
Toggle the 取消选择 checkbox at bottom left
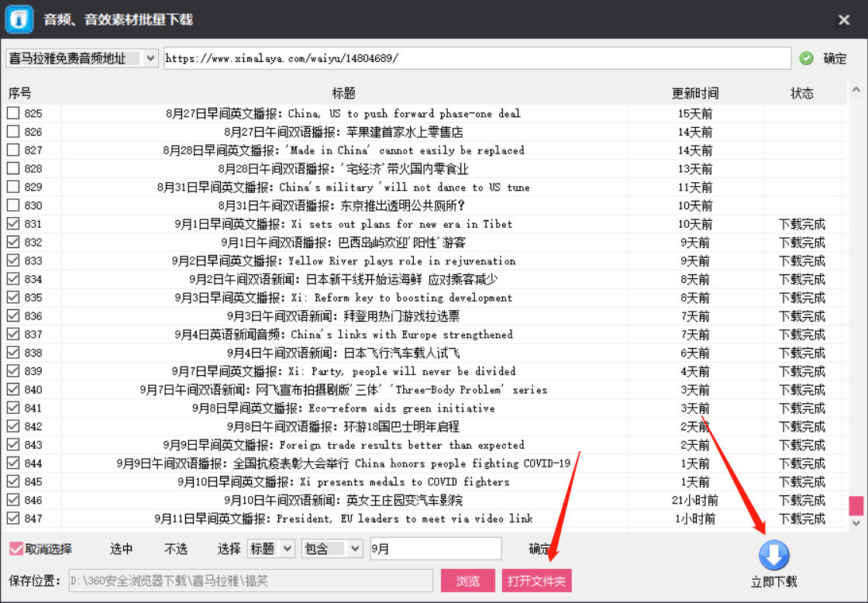coord(16,549)
